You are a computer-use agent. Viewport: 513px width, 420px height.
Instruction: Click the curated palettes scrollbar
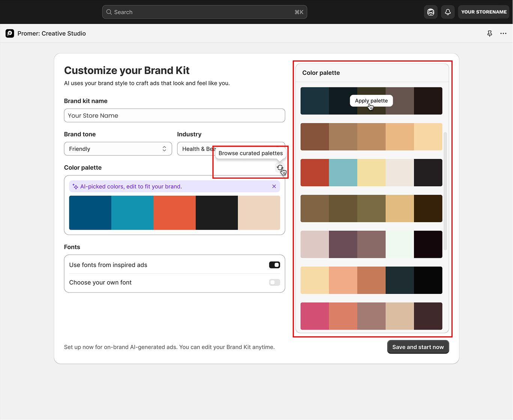coord(445,191)
